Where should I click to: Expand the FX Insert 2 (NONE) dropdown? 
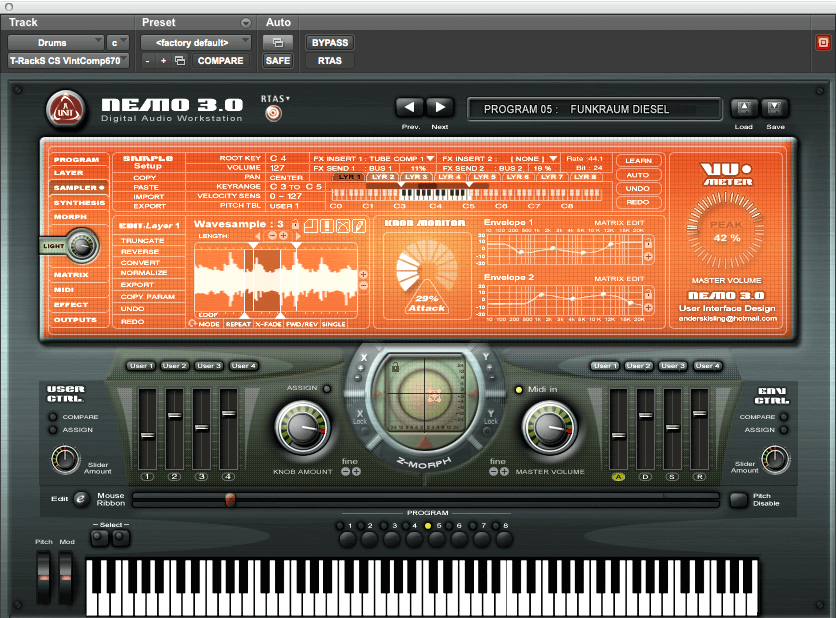pyautogui.click(x=553, y=158)
